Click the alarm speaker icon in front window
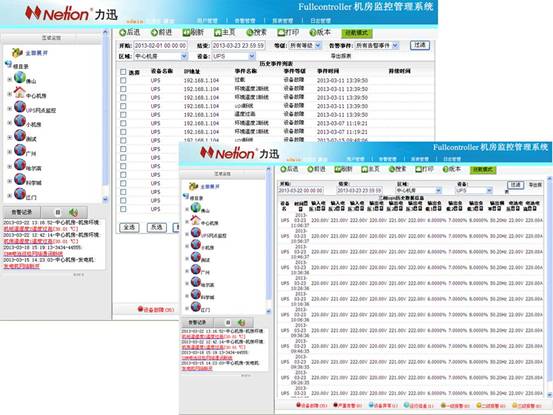The image size is (553, 415). [x=242, y=322]
